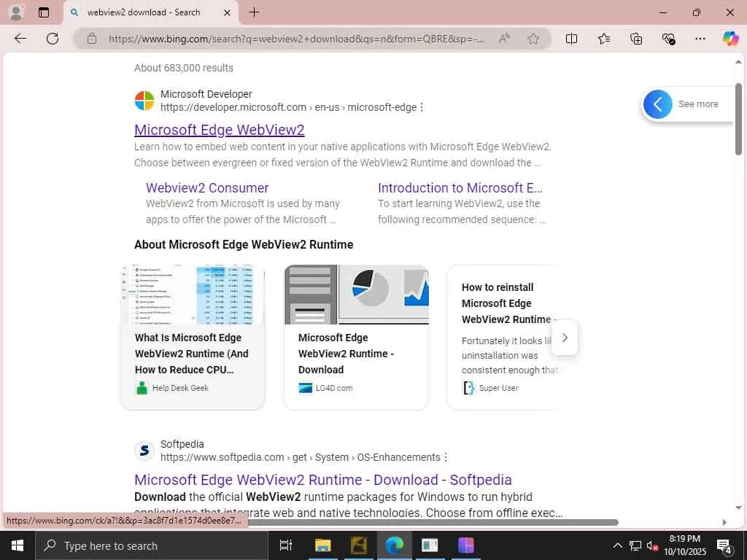The image size is (747, 560).
Task: Open network status tray icon
Action: (635, 545)
